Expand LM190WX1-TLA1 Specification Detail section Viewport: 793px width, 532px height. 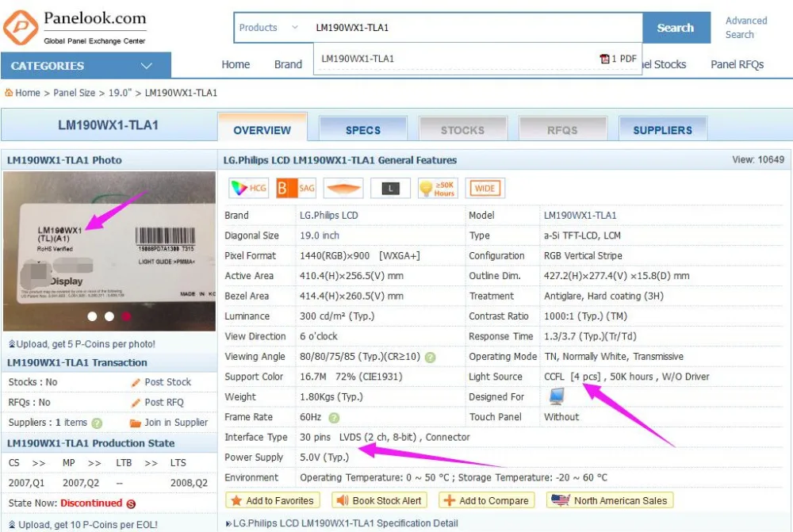click(x=342, y=523)
